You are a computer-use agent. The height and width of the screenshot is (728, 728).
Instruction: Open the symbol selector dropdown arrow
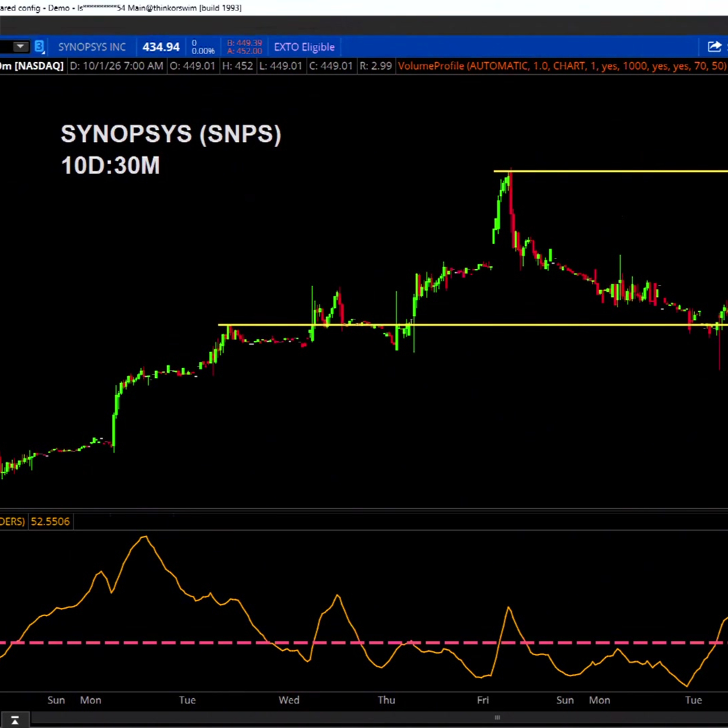[20, 47]
